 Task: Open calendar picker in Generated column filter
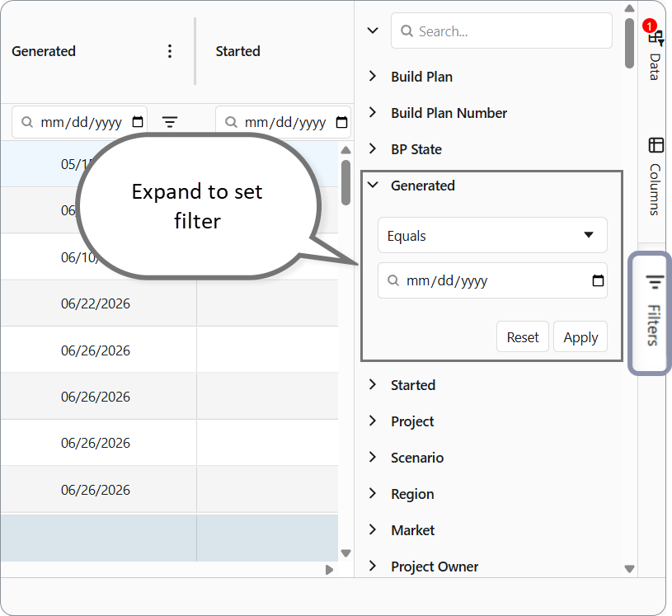(x=138, y=122)
